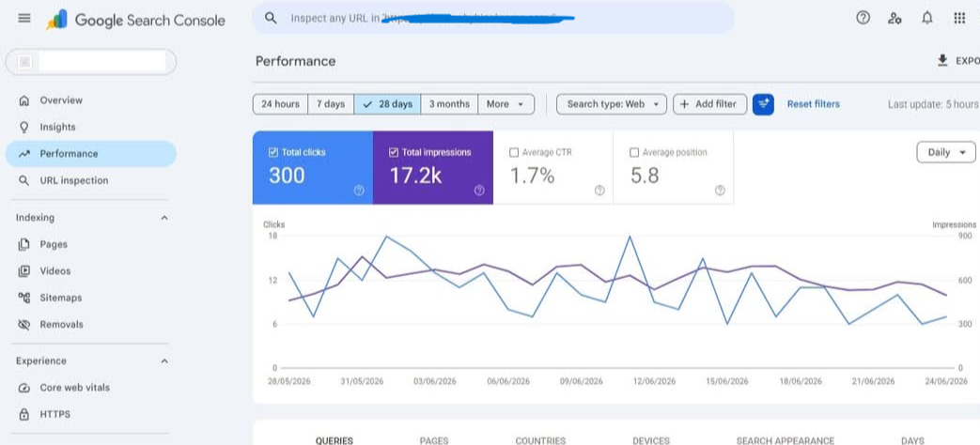Uncheck the Total impressions checkbox
Screen dimensions: 980x445
393,152
